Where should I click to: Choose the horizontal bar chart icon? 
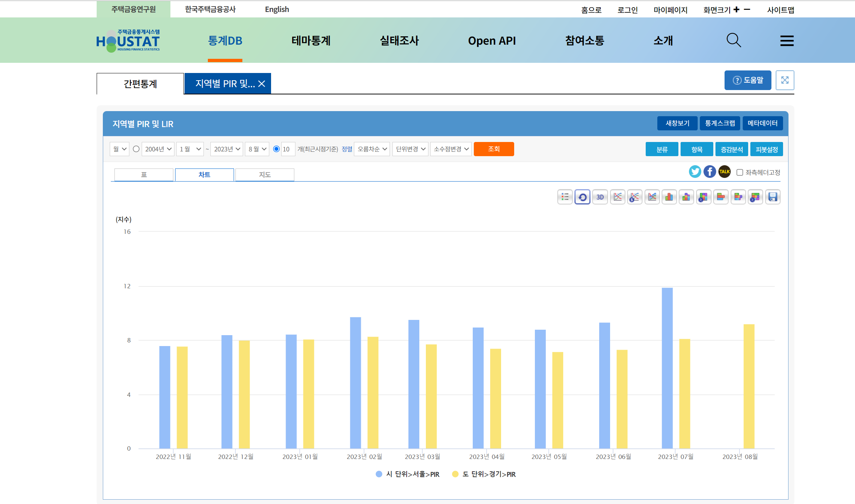(x=721, y=197)
